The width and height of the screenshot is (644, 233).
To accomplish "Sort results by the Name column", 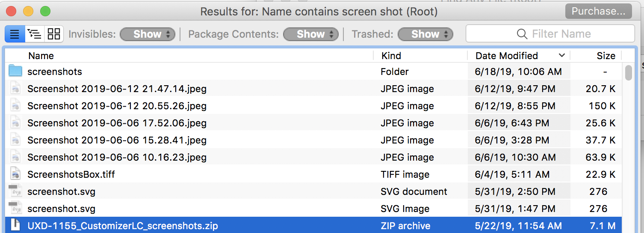I will click(x=41, y=56).
